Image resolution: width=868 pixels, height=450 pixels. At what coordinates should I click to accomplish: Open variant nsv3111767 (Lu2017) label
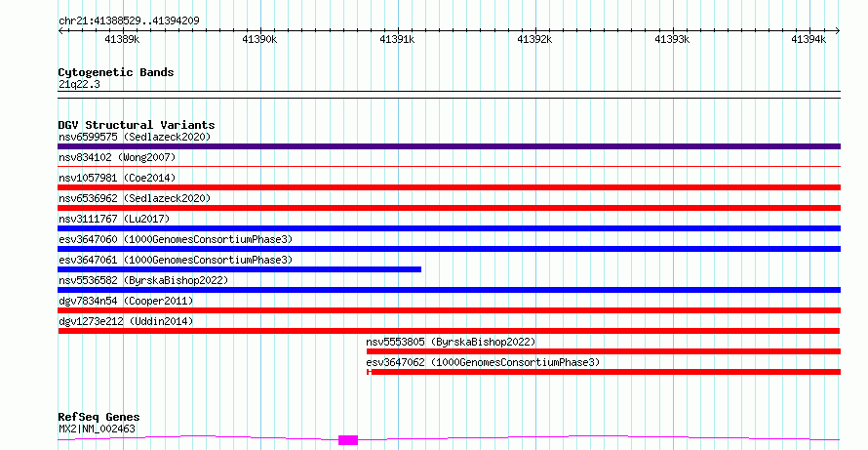114,219
